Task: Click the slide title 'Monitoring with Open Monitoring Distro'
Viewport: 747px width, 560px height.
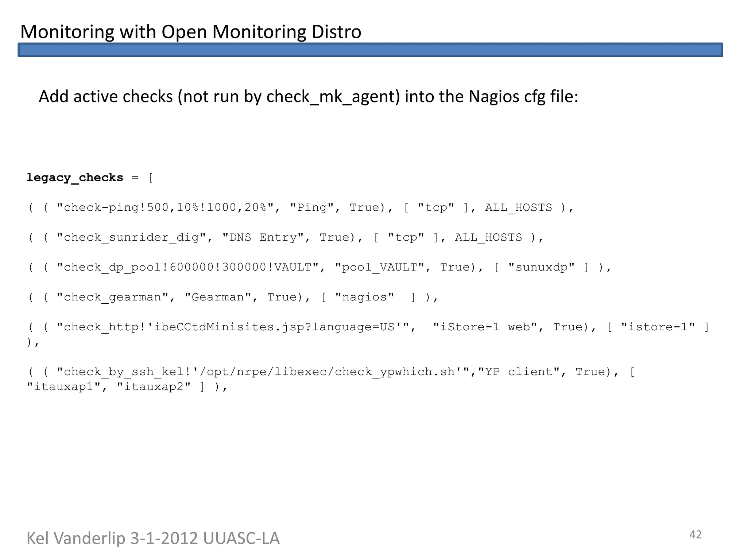Action: (x=190, y=32)
